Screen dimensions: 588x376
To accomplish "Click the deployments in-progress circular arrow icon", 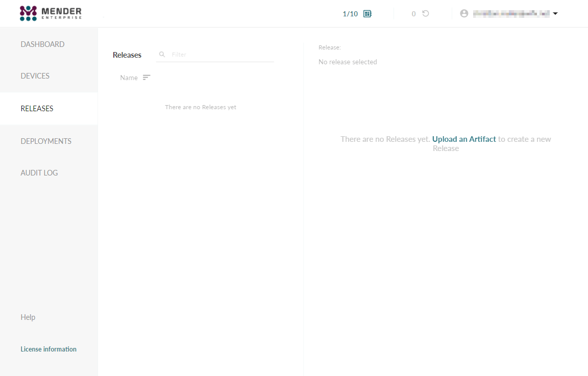I will coord(425,14).
